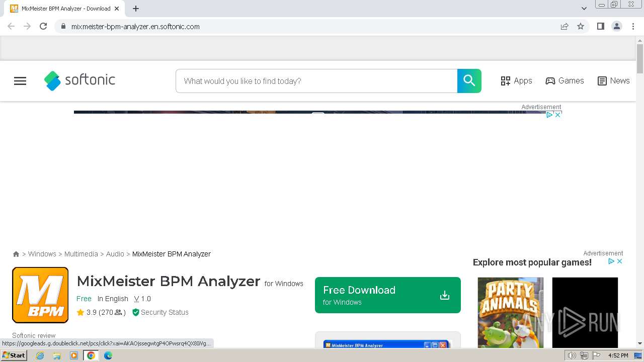The width and height of the screenshot is (644, 362).
Task: Open the News section
Action: pos(613,81)
